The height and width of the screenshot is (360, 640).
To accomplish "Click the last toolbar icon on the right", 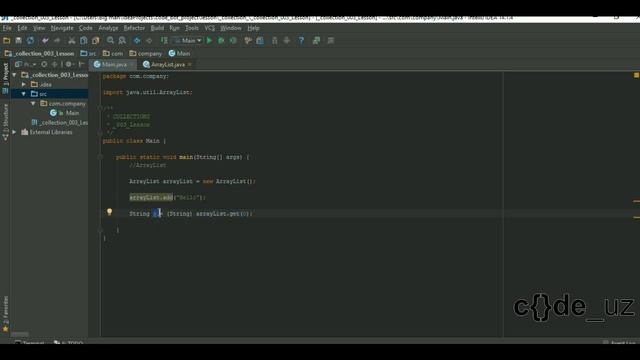I will click(331, 40).
